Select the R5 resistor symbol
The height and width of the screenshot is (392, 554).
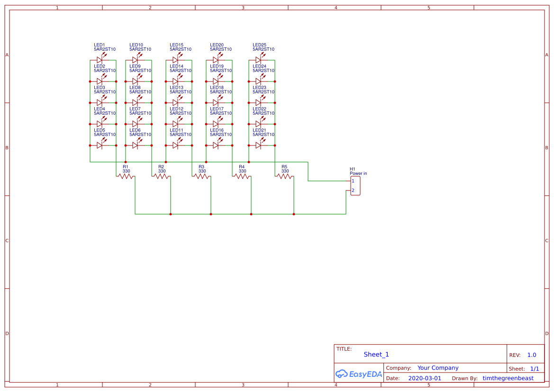pos(284,176)
